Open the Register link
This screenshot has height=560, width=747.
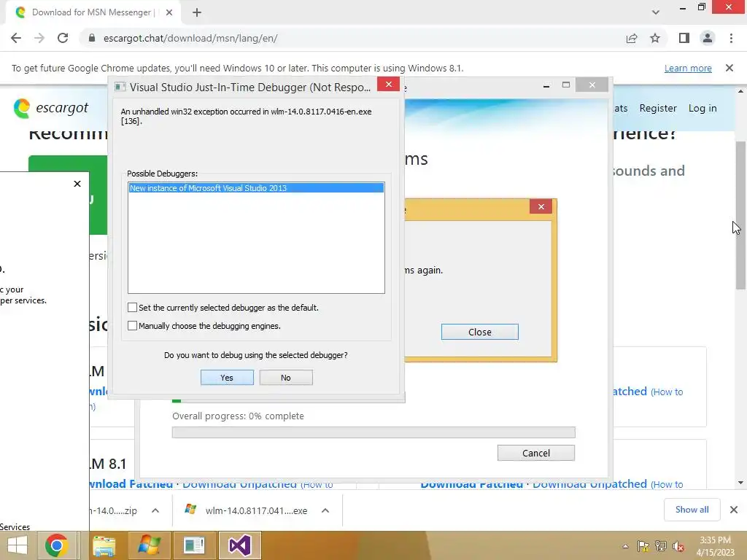[658, 108]
